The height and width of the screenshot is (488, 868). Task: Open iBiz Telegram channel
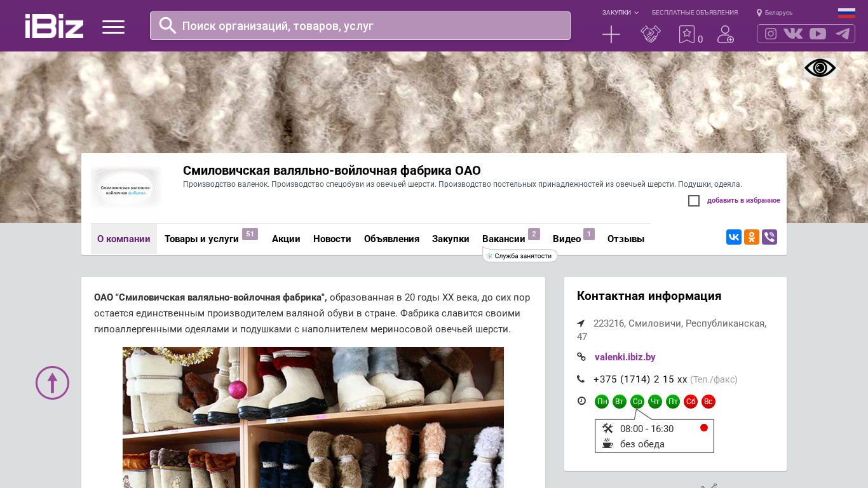click(x=843, y=34)
